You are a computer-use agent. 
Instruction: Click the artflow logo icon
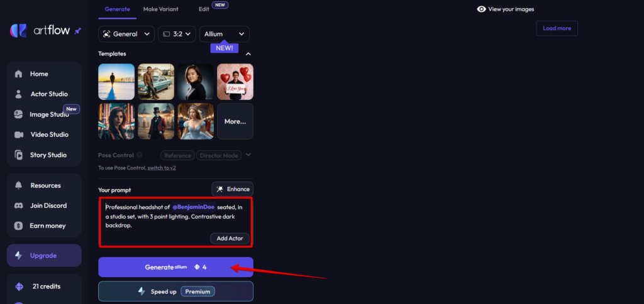point(18,31)
